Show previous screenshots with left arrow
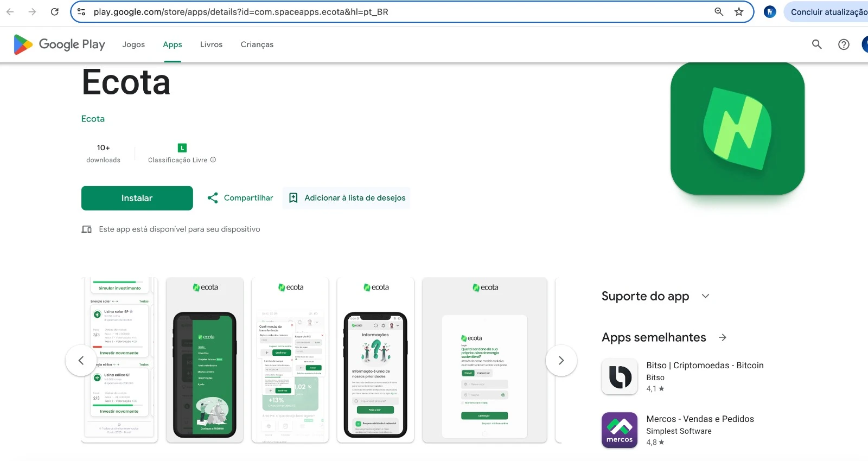The image size is (868, 461). point(81,360)
